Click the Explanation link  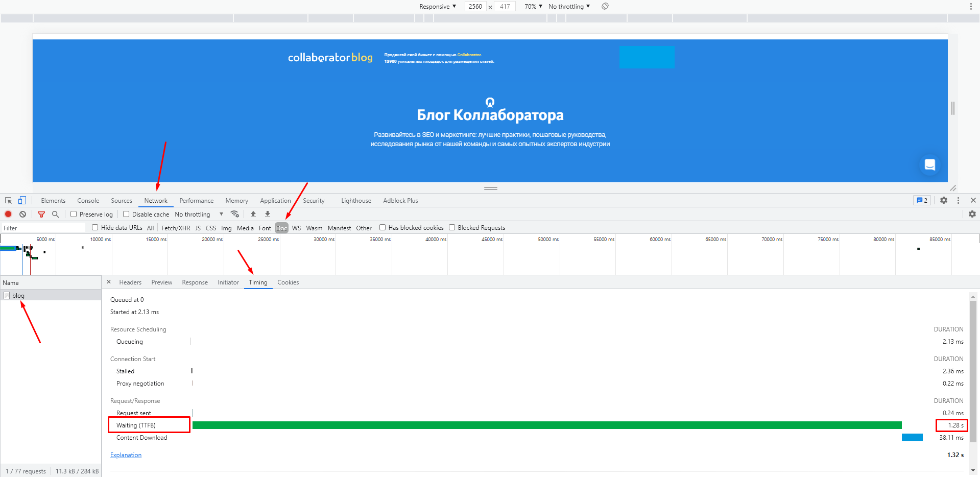[126, 455]
